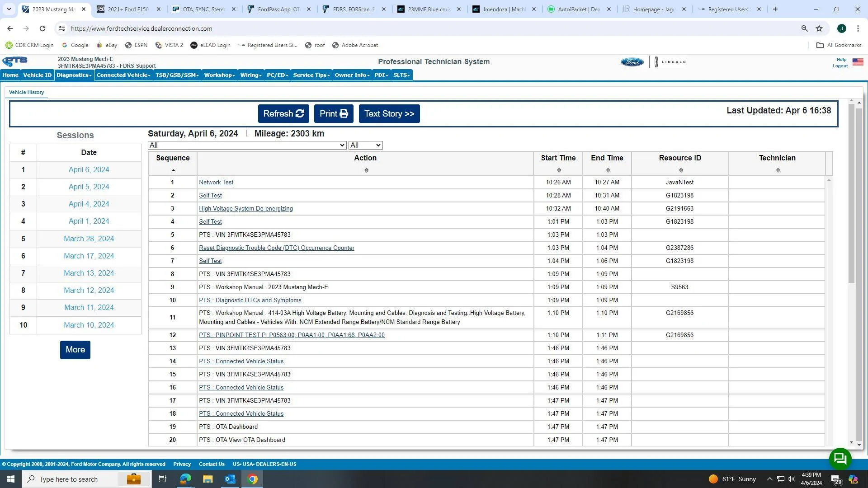Viewport: 868px width, 488px height.
Task: Expand the Diagnostics menu
Action: tap(74, 75)
